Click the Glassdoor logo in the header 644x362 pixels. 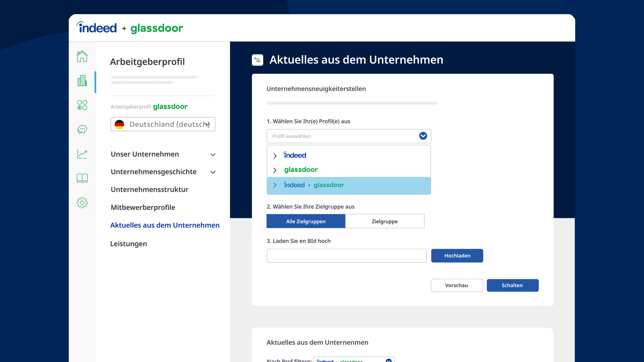point(157,28)
